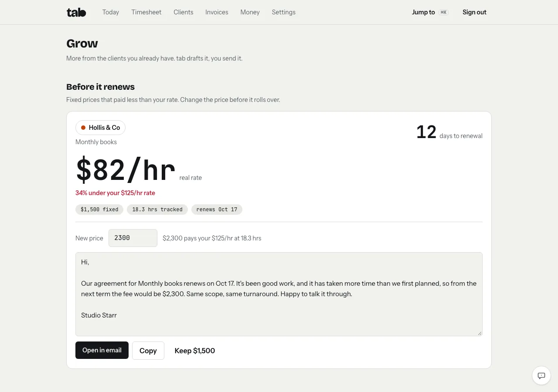The width and height of the screenshot is (558, 392).
Task: Open the chat feedback icon
Action: coord(541,375)
